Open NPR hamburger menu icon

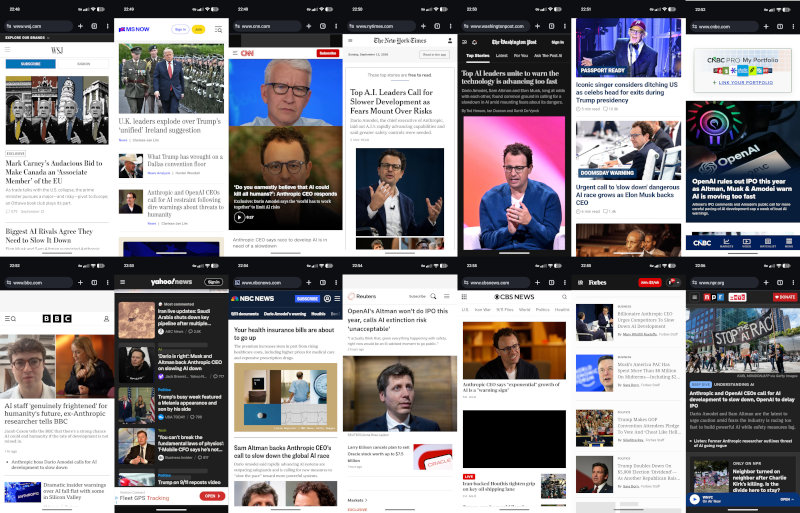point(694,297)
